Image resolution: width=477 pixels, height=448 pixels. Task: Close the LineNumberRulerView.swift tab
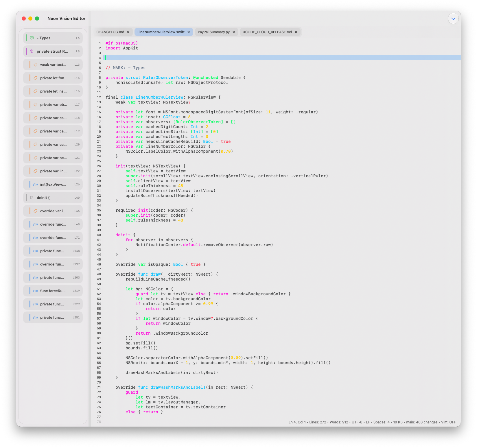tap(189, 32)
